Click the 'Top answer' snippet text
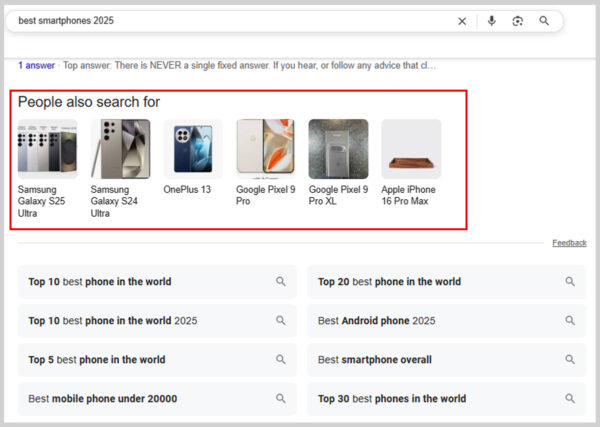The height and width of the screenshot is (427, 600). 249,65
